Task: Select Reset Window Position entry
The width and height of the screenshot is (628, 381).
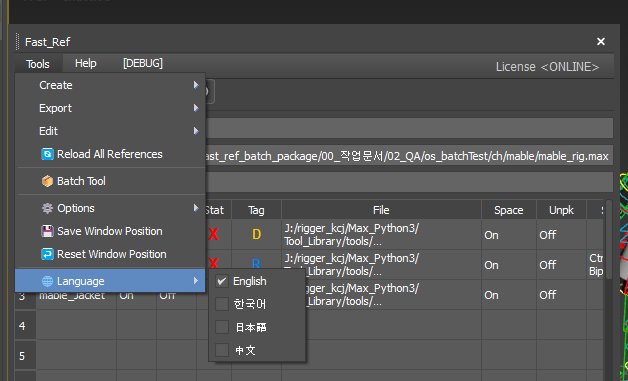Action: click(110, 254)
